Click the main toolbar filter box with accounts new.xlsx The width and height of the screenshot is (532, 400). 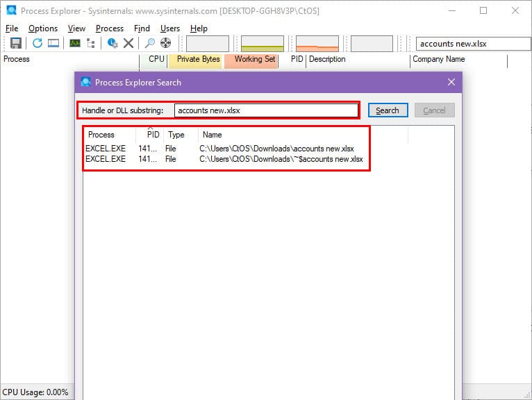point(473,44)
